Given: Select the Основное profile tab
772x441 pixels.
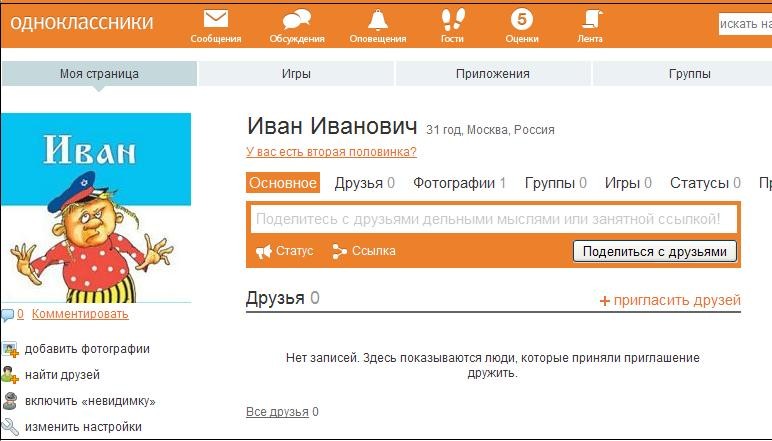Looking at the screenshot, I should [283, 183].
